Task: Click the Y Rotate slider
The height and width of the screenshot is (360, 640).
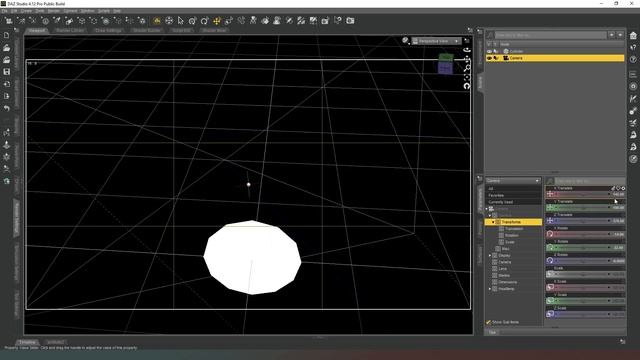Action: click(585, 247)
